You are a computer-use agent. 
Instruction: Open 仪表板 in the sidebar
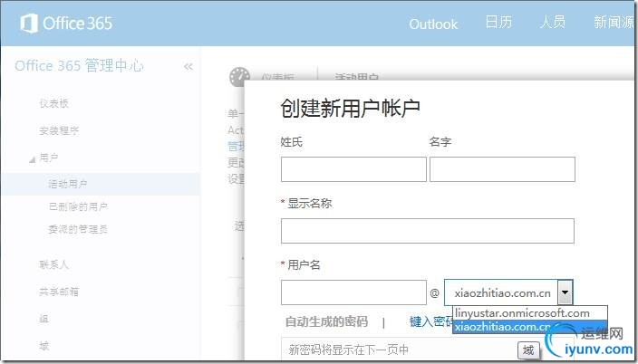click(53, 103)
